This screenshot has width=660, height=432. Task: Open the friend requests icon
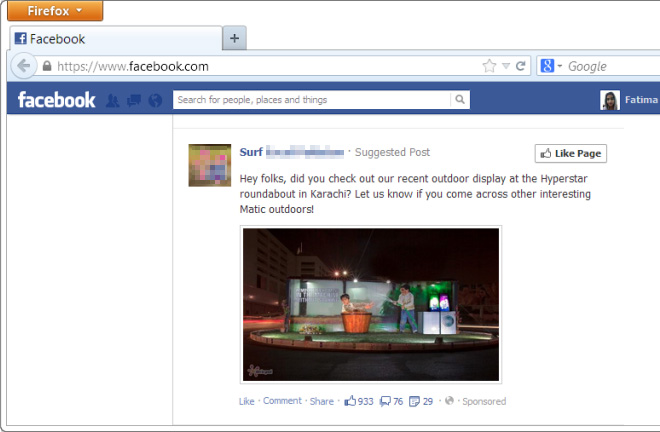[112, 100]
